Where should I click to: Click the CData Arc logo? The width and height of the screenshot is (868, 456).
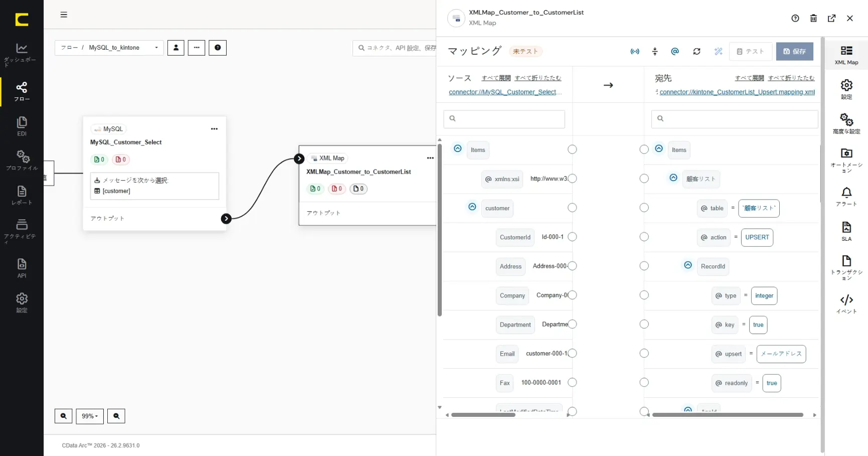(x=22, y=19)
